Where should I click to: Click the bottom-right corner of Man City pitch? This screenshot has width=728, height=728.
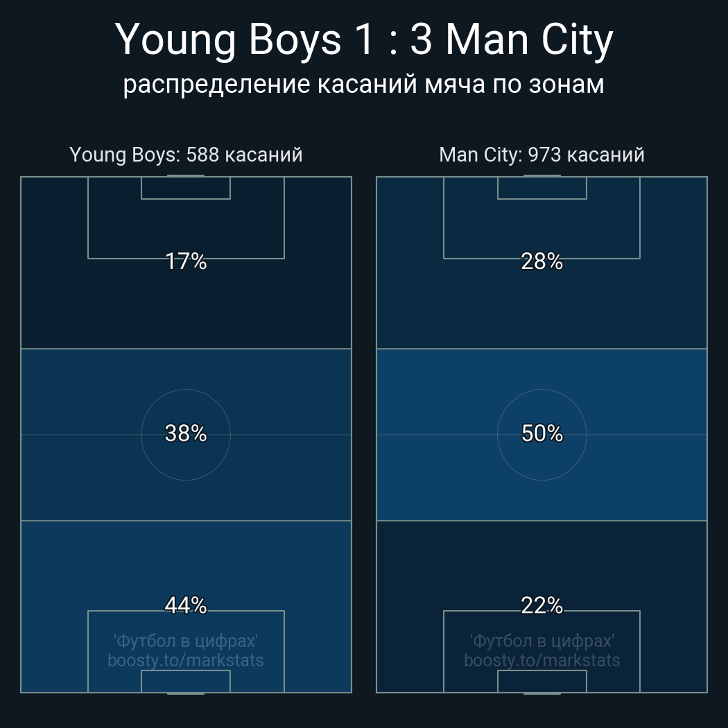point(707,691)
